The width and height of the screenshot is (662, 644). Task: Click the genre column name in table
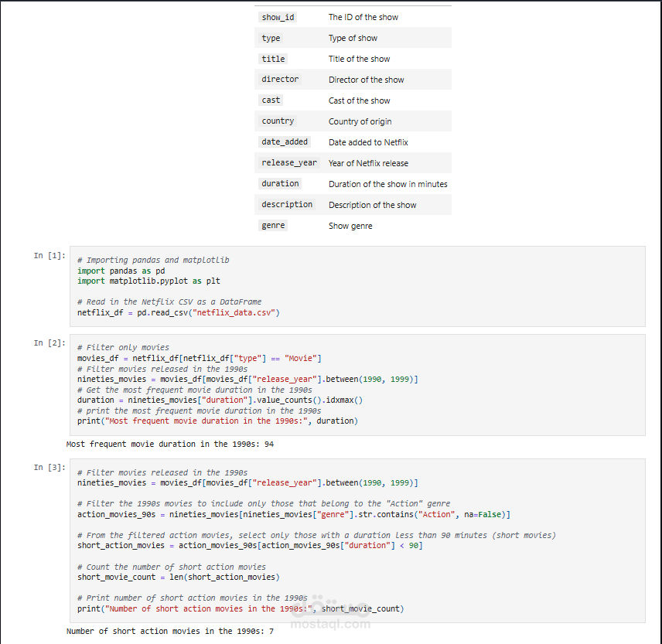click(273, 225)
